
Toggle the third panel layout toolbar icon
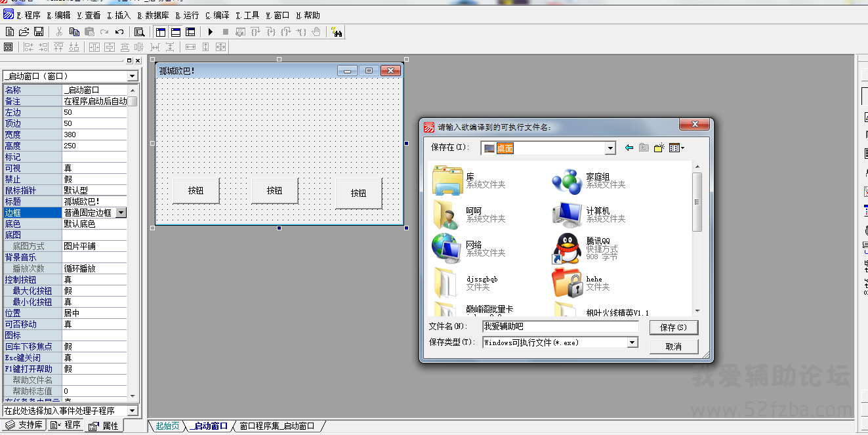coord(190,31)
